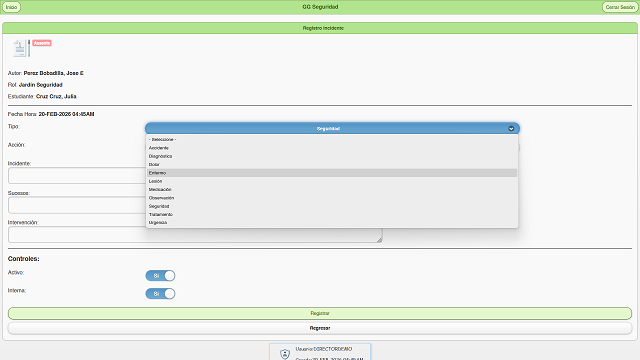This screenshot has width=640, height=360.
Task: Click the role text 'Jardín Seguridad'
Action: [x=40, y=85]
